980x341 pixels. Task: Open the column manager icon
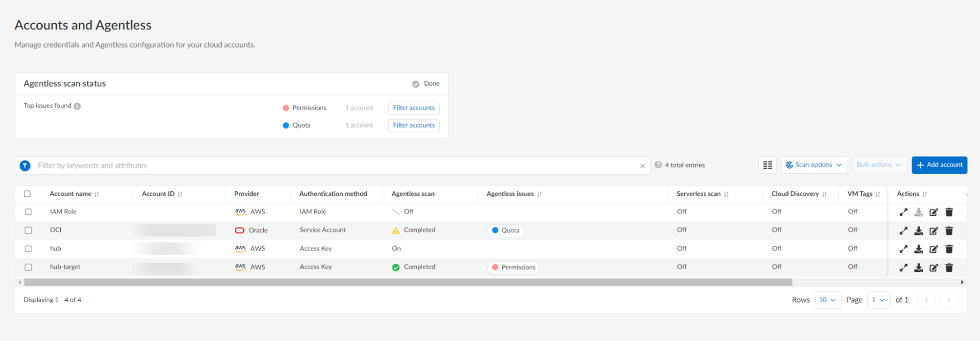click(768, 165)
